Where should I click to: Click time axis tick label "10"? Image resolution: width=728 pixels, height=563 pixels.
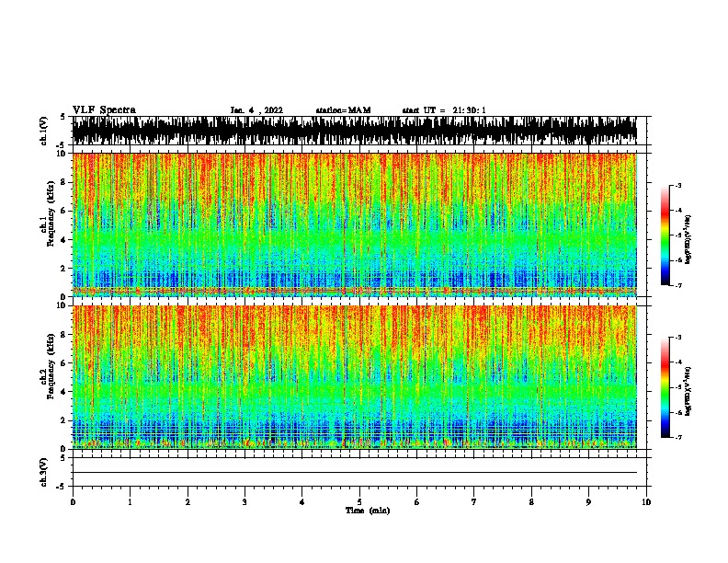pyautogui.click(x=646, y=502)
